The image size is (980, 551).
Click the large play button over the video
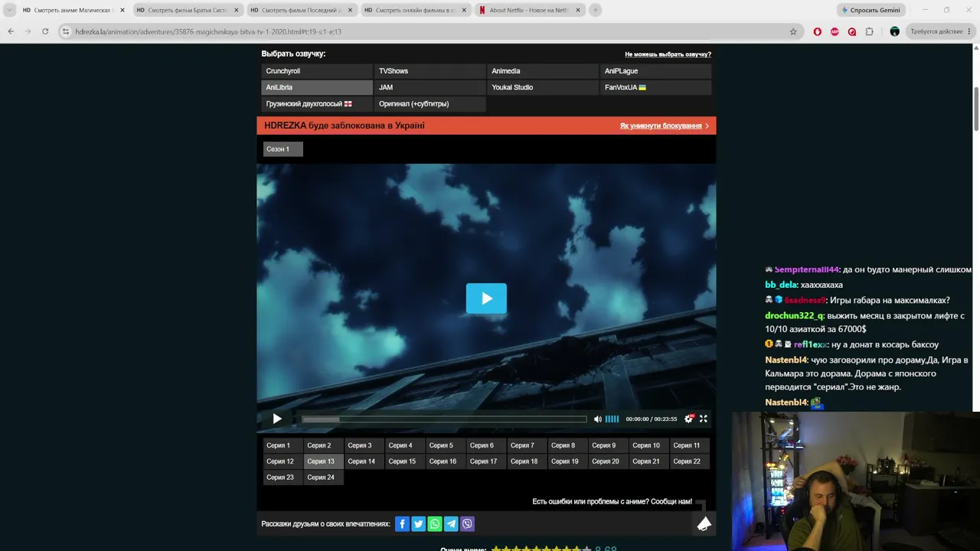pos(486,298)
